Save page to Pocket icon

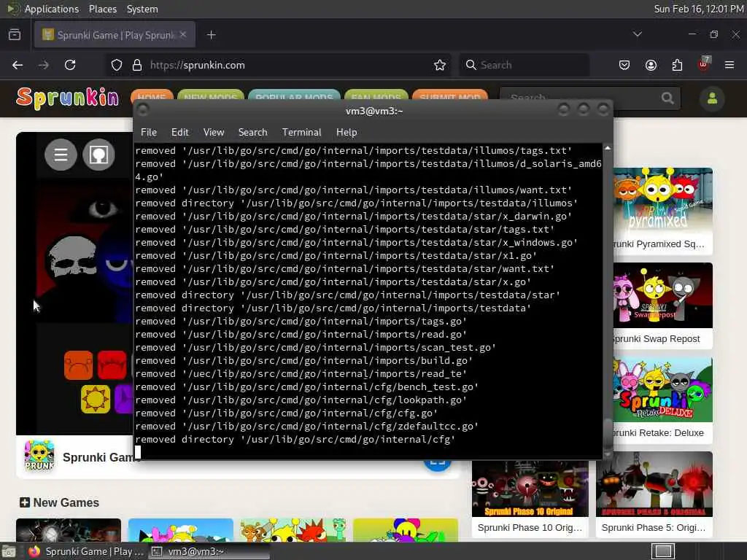pyautogui.click(x=624, y=65)
